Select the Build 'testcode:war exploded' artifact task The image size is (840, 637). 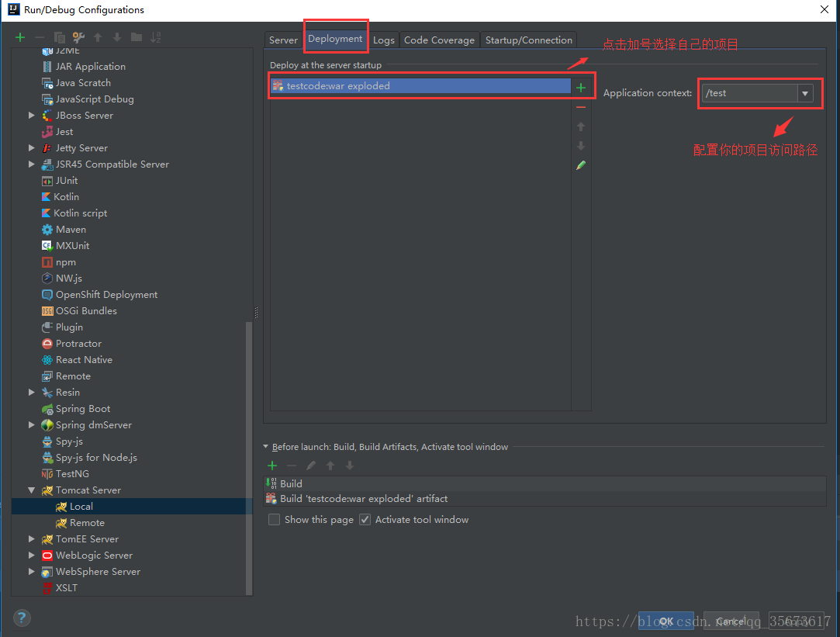545,499
